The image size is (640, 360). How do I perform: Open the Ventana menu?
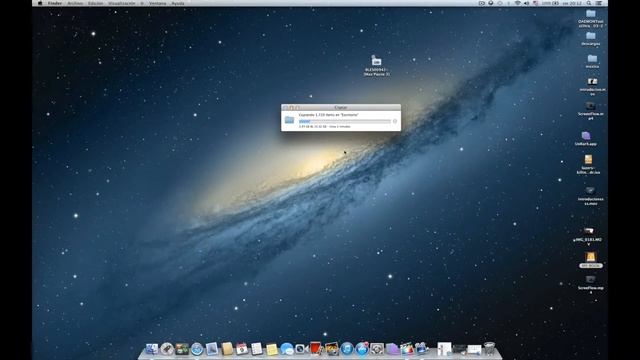tap(158, 3)
